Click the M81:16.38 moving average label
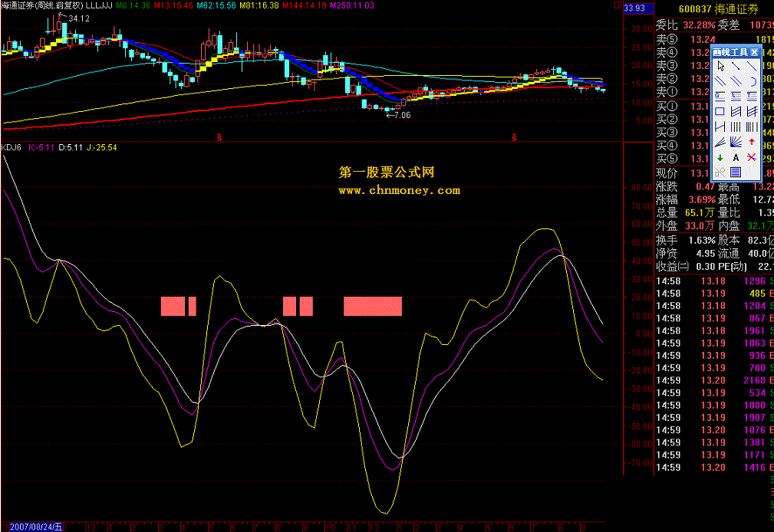 pos(259,5)
